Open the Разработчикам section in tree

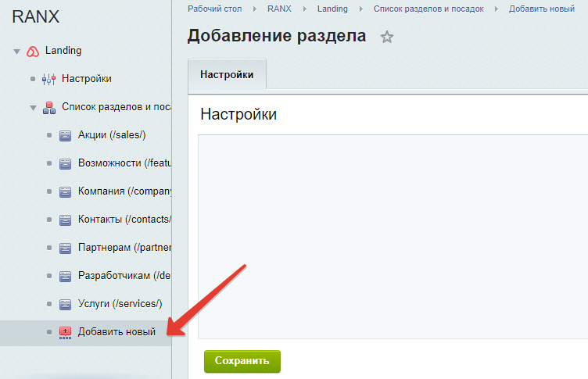tap(124, 275)
